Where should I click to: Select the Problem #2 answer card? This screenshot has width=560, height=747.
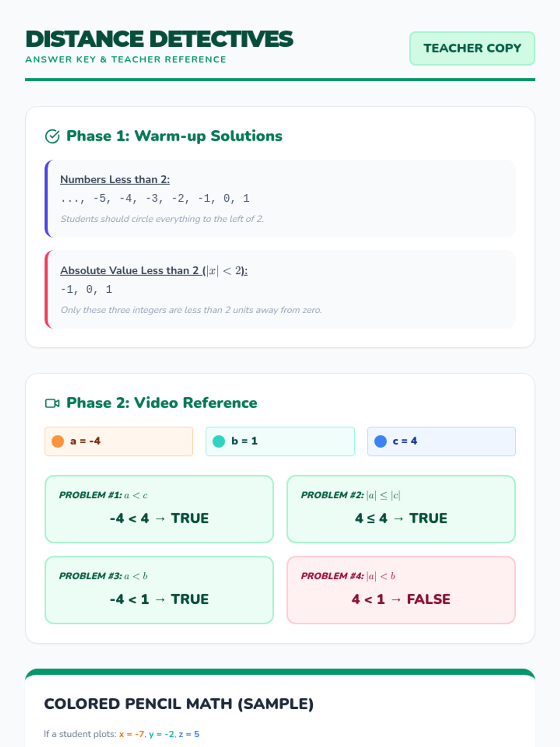point(401,509)
